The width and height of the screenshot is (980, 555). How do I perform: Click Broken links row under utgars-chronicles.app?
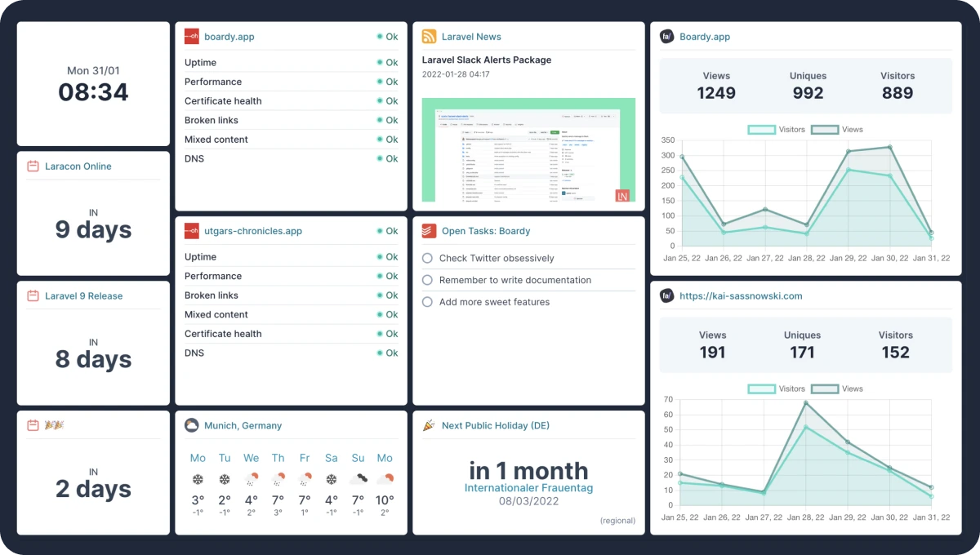[291, 295]
